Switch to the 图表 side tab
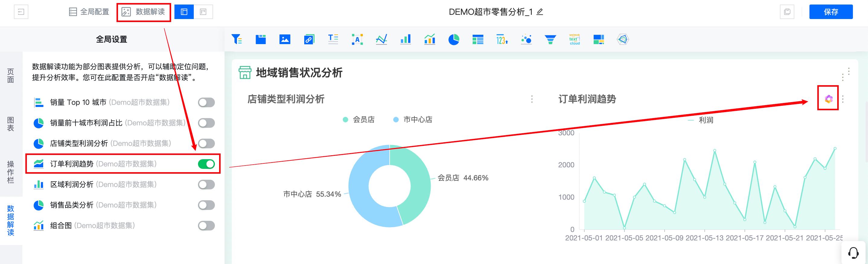This screenshot has height=264, width=868. (11, 124)
